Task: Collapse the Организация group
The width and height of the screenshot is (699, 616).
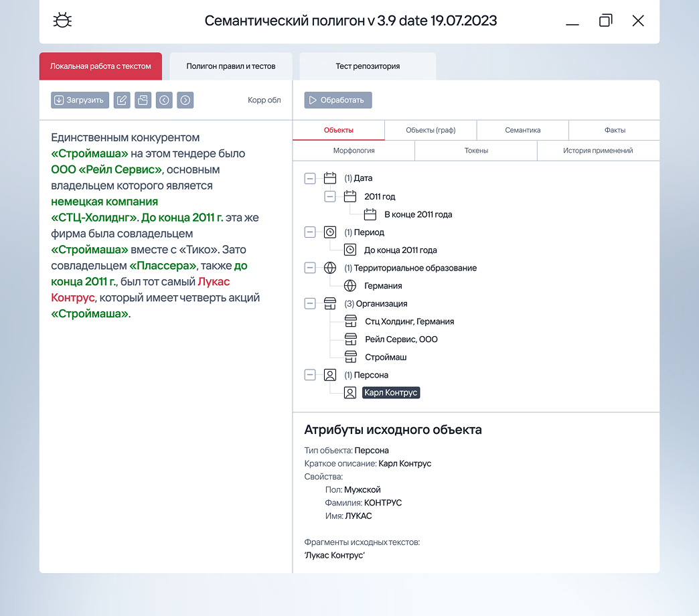Action: click(x=309, y=303)
